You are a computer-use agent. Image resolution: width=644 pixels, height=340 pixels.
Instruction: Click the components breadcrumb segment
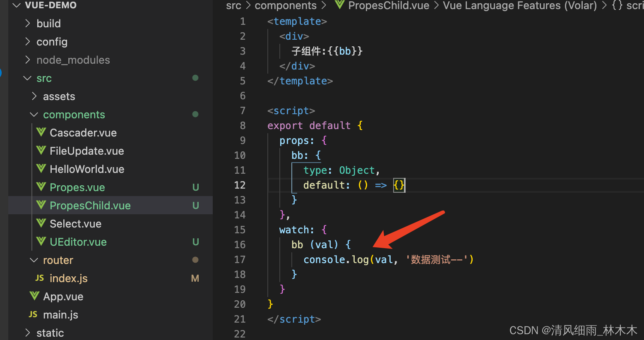tap(286, 5)
